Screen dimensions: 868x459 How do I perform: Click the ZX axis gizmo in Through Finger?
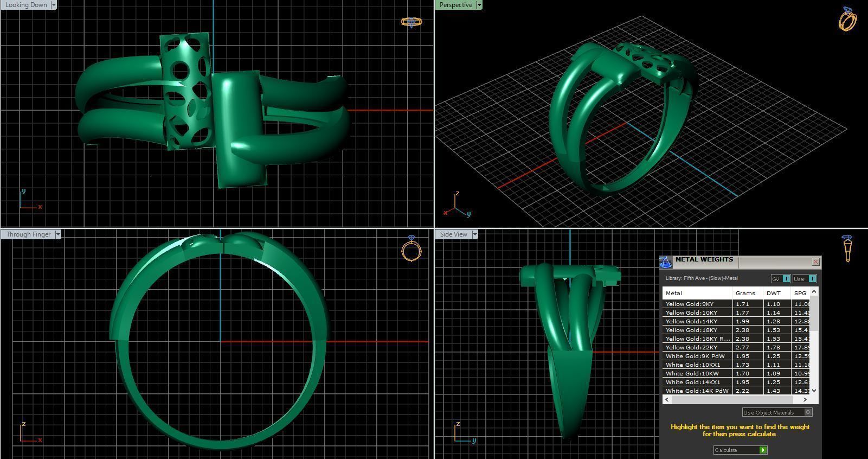coord(30,433)
